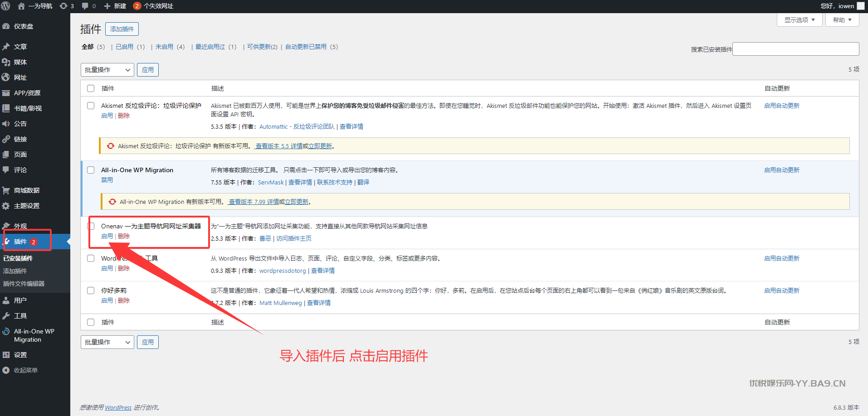Collapse the sidebar with 收起菜单
The image size is (868, 416).
25,370
